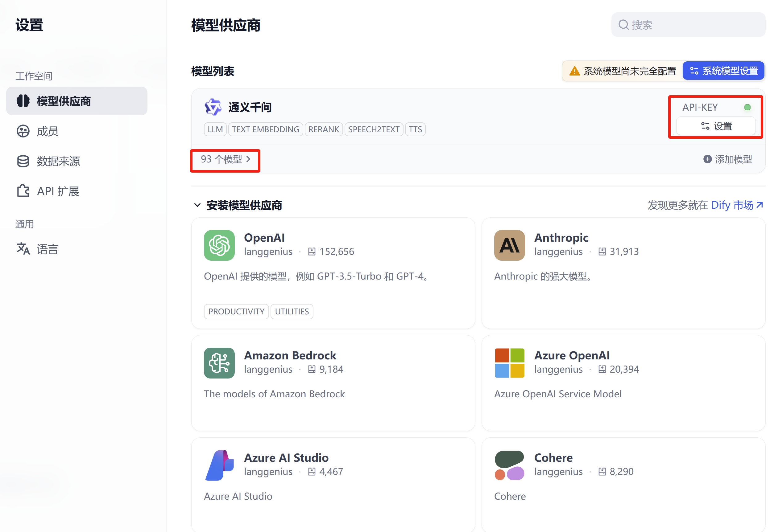Click the RERANK tag
The image size is (770, 532).
click(324, 129)
